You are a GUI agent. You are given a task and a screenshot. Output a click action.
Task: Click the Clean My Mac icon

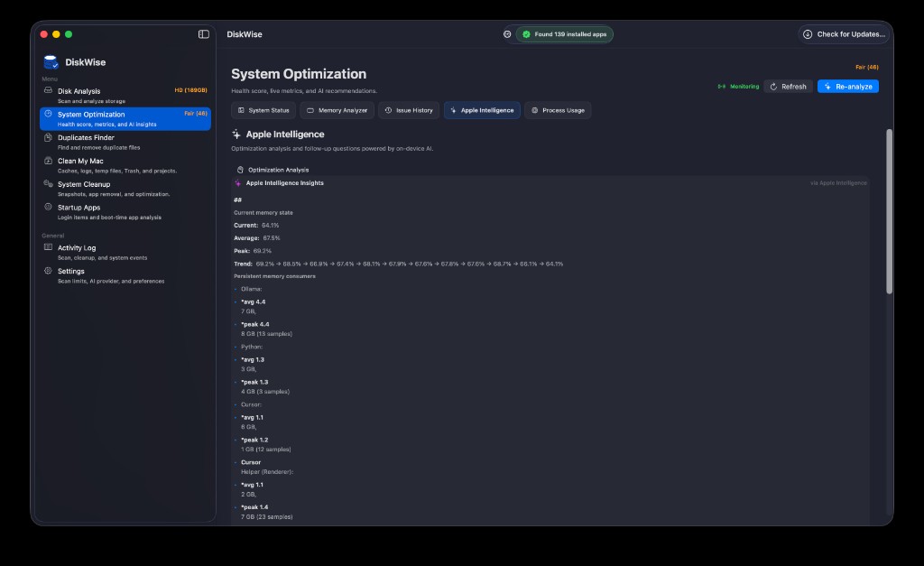[x=49, y=161]
